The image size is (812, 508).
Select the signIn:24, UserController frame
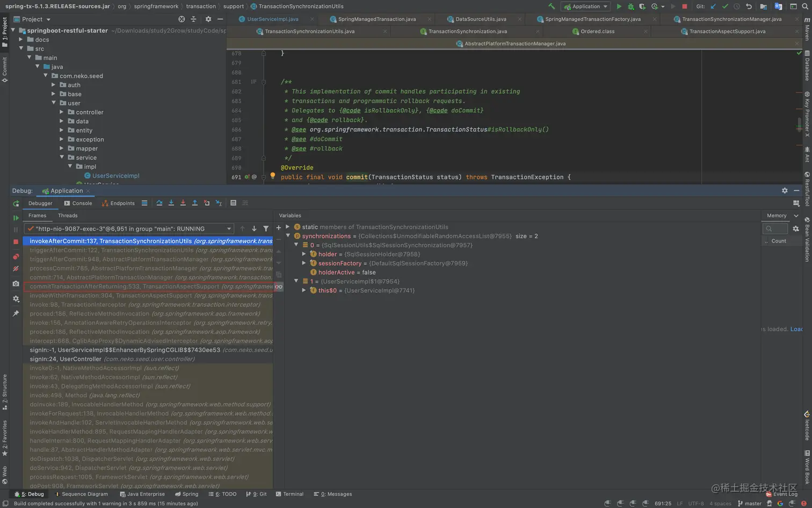[148, 359]
